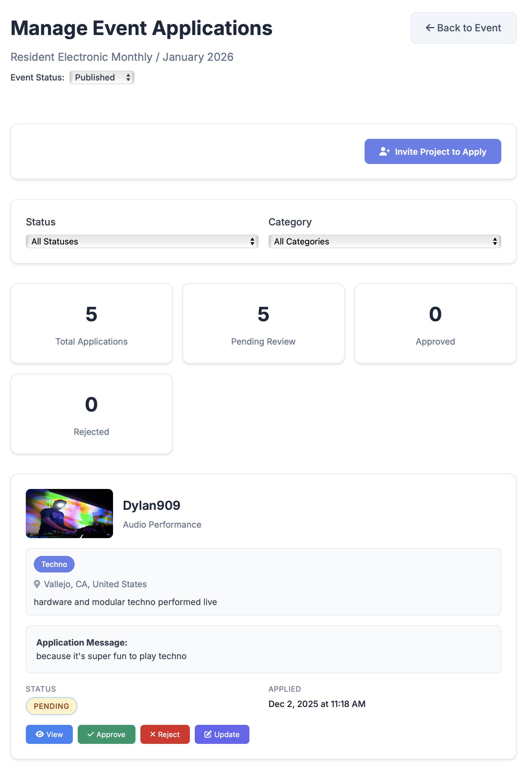532x766 pixels.
Task: Open the Rejected applications card
Action: click(91, 414)
